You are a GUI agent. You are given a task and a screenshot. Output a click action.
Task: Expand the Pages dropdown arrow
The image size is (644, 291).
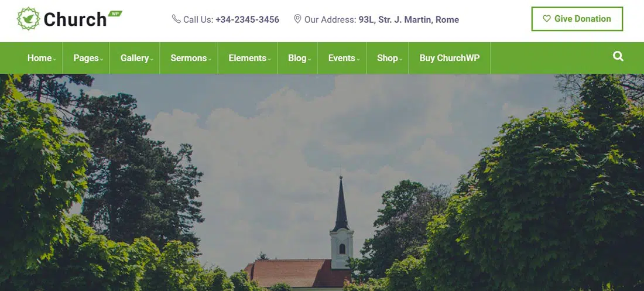[x=101, y=60]
